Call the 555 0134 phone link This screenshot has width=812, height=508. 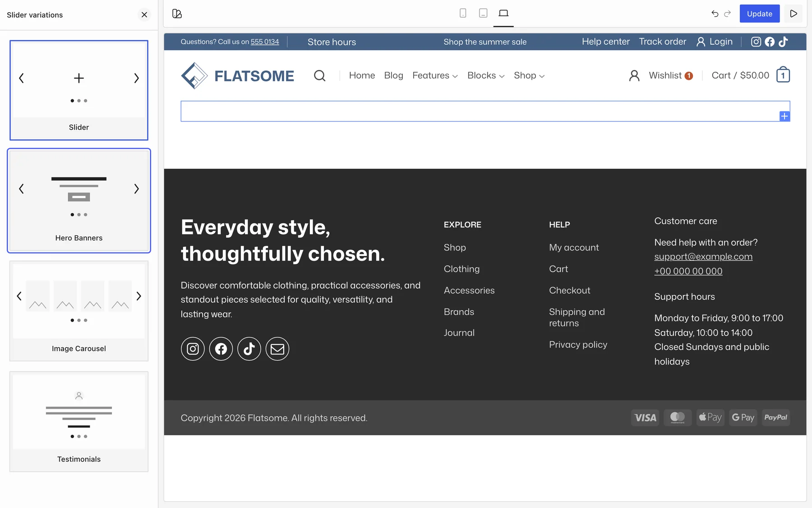265,42
